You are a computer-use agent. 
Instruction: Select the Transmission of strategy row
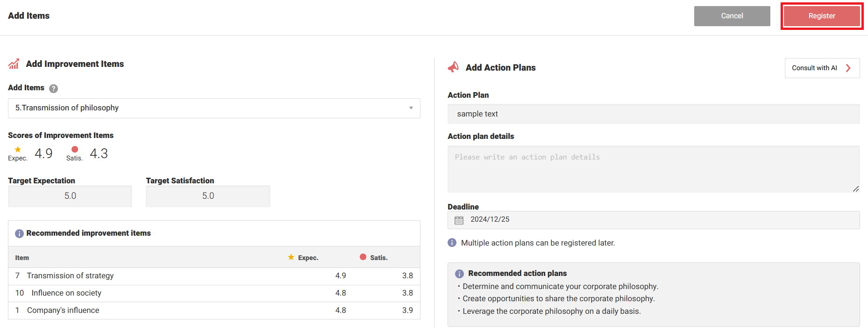click(x=214, y=276)
